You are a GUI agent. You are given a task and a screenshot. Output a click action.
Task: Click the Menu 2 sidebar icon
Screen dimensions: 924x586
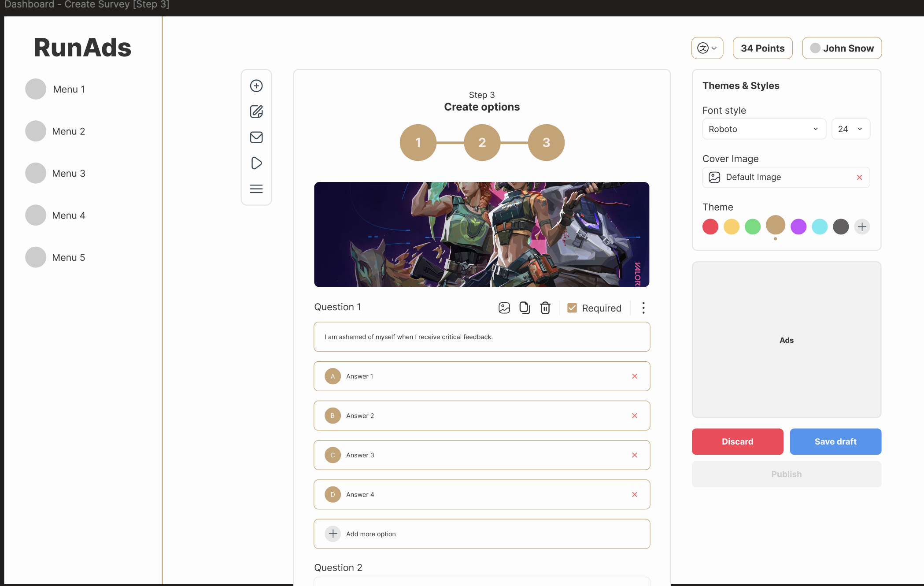click(x=36, y=131)
